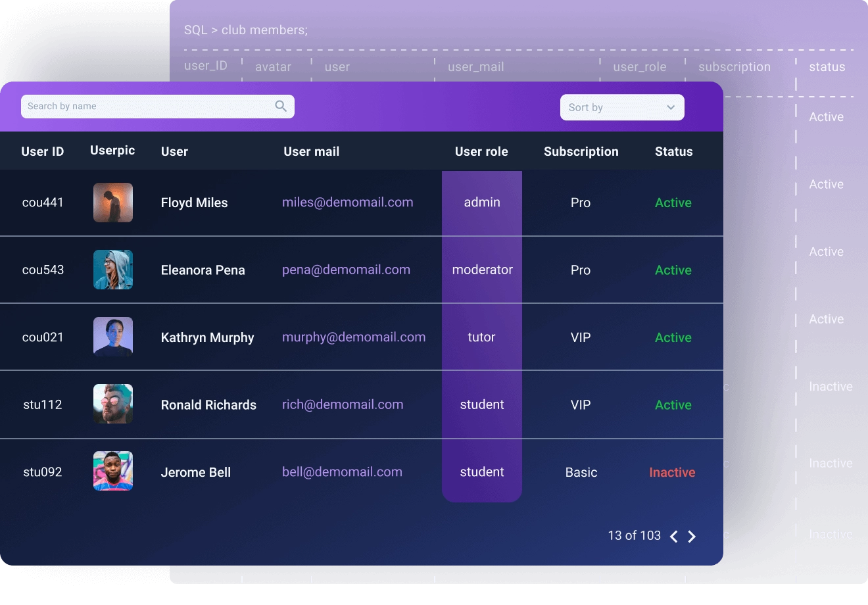Click the search magnifier icon
Image resolution: width=868 pixels, height=605 pixels.
click(281, 106)
